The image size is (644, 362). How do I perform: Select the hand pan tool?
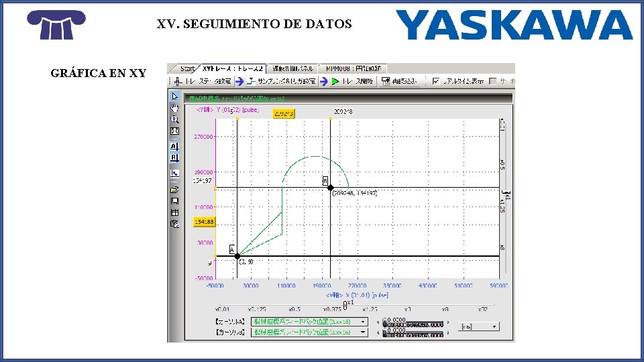(x=174, y=108)
